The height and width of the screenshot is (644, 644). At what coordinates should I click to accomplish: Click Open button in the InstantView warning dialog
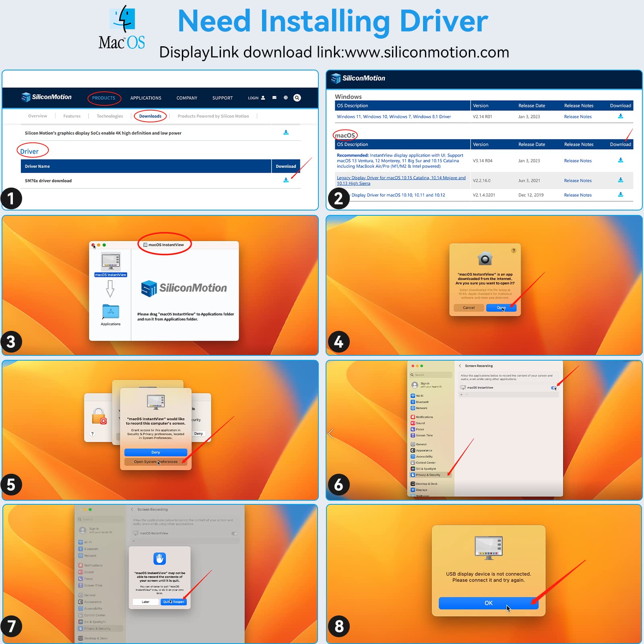pos(501,308)
